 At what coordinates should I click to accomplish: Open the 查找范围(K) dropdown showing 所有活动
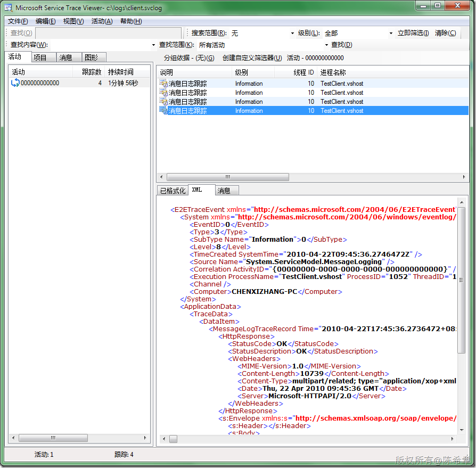(x=326, y=45)
